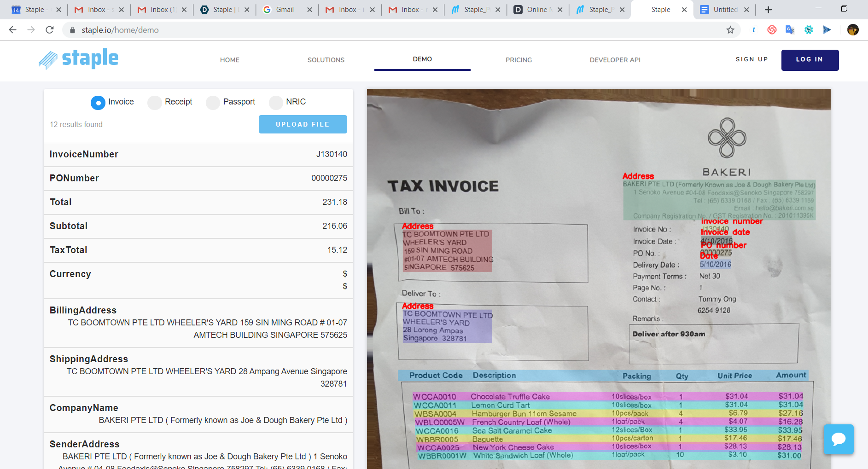Click the LOG IN button
The image size is (868, 469).
coord(810,60)
